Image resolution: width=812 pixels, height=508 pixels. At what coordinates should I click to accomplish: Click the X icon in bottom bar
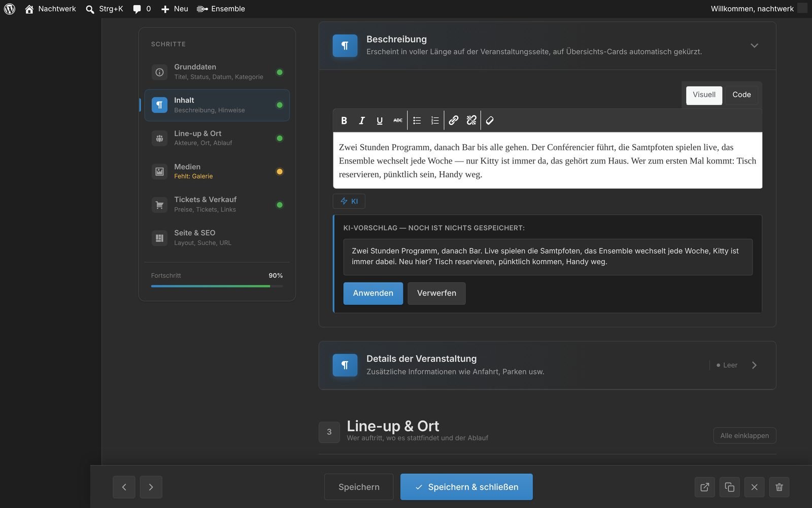tap(754, 487)
